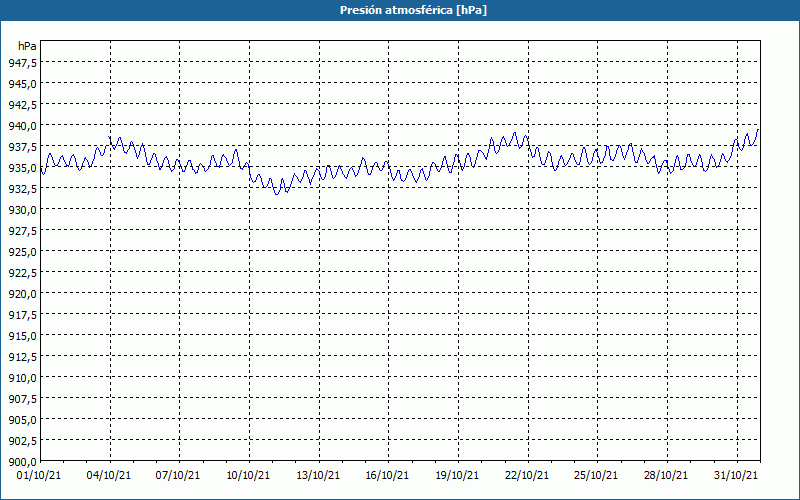Click the 01/10/21 date label
This screenshot has height=500, width=800.
pyautogui.click(x=39, y=476)
